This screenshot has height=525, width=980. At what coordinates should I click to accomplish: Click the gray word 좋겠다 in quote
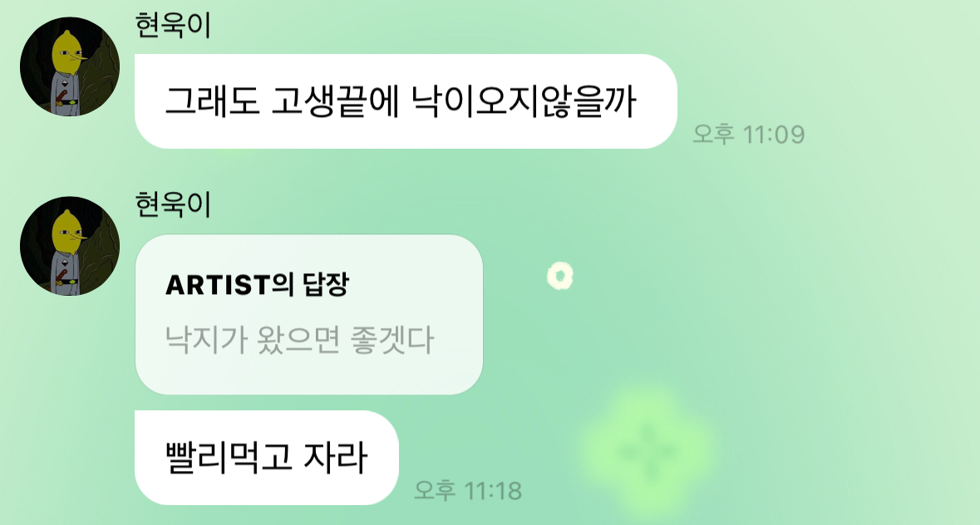coord(392,341)
